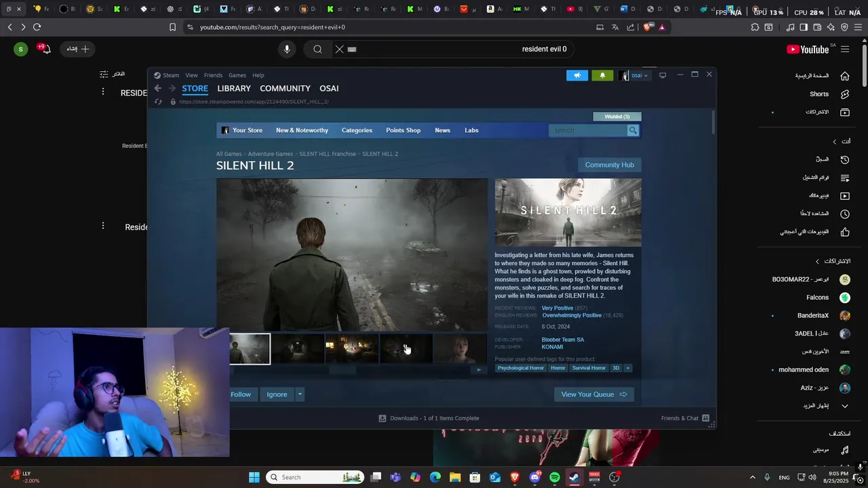
Task: Switch to the COMMUNITY tab in Steam
Action: pos(285,88)
